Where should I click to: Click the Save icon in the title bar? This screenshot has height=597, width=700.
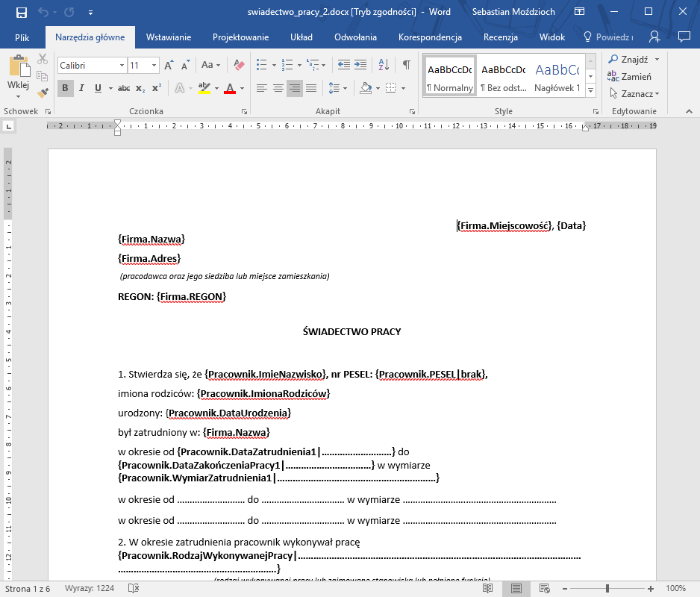click(21, 12)
